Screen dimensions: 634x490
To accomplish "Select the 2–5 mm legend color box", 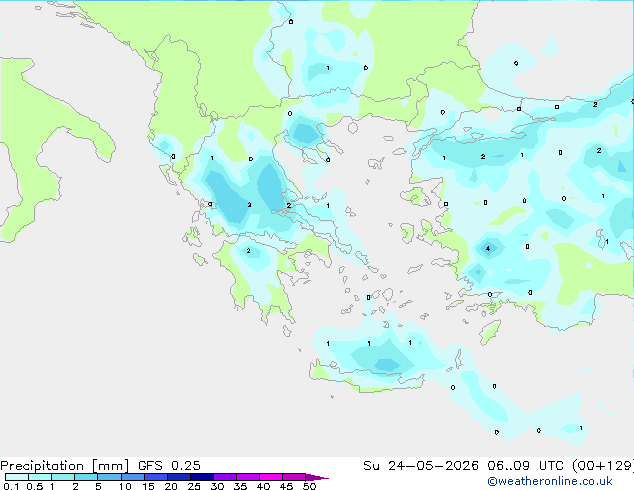I will pyautogui.click(x=86, y=477).
